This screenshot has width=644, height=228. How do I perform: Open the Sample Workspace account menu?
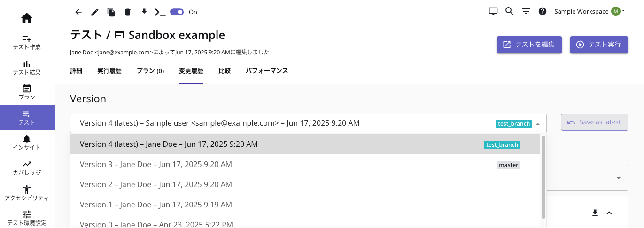coord(590,12)
